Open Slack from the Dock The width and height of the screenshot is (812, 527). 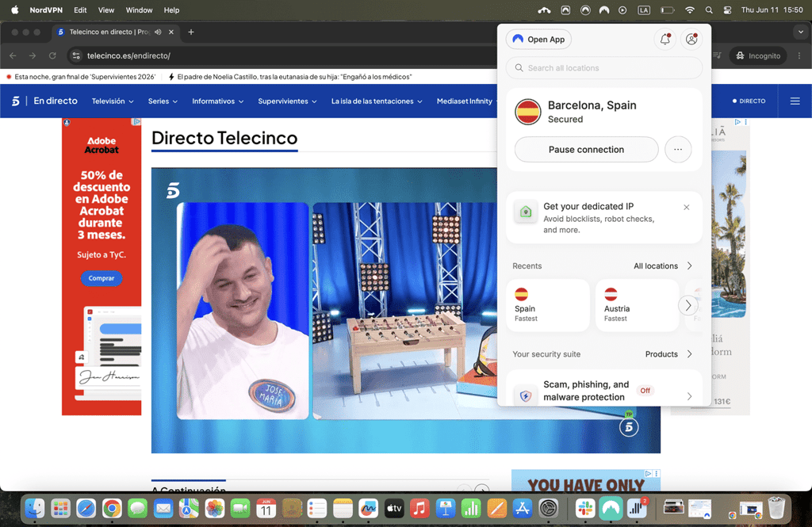585,509
